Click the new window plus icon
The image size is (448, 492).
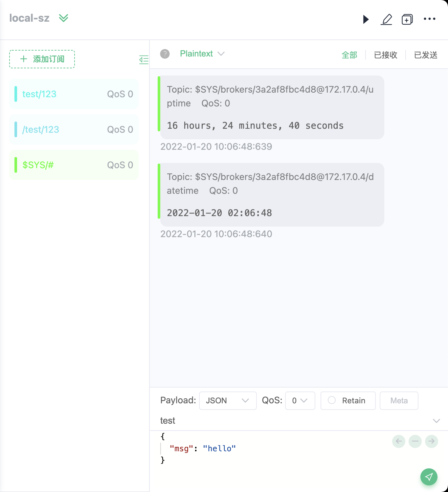(x=407, y=19)
